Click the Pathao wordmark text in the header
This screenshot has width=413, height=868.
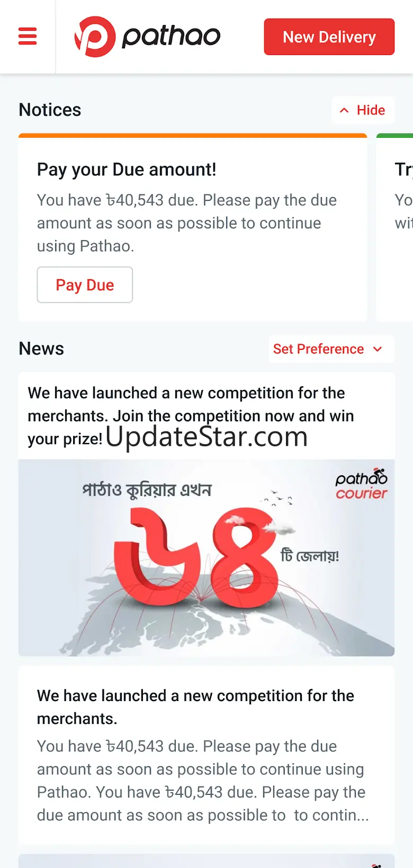point(171,37)
